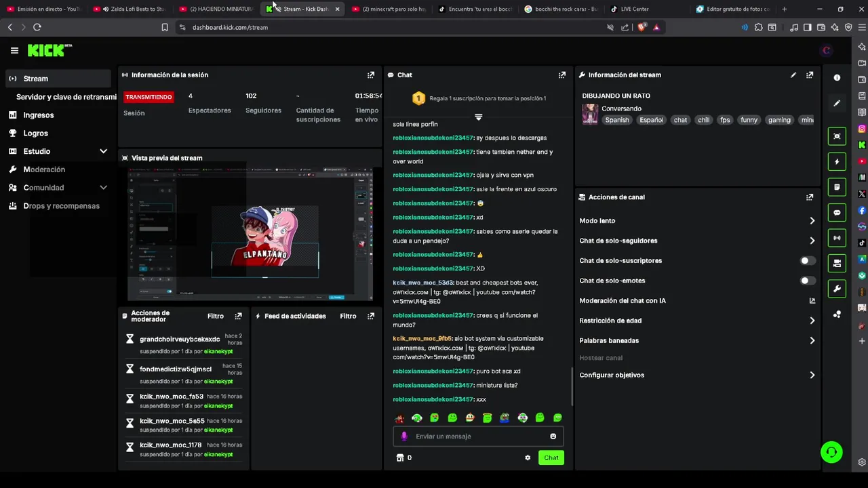Pop out the Chat panel

(x=562, y=75)
